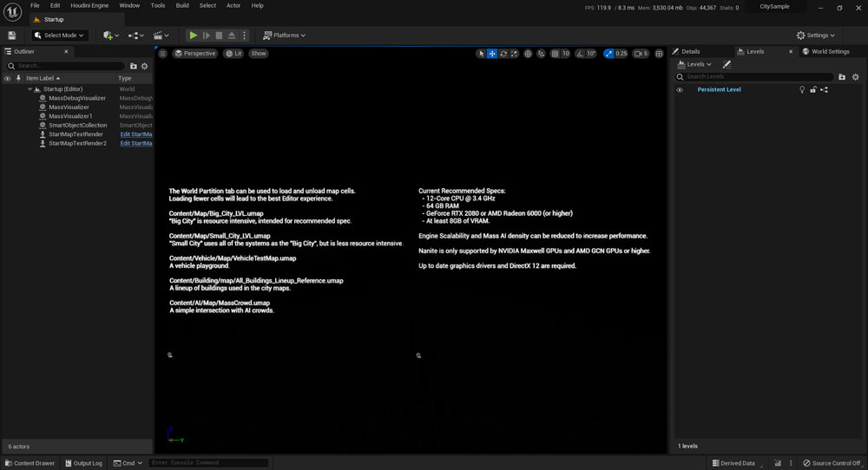This screenshot has width=868, height=470.
Task: Open camera speed 5 setting
Action: click(x=641, y=54)
